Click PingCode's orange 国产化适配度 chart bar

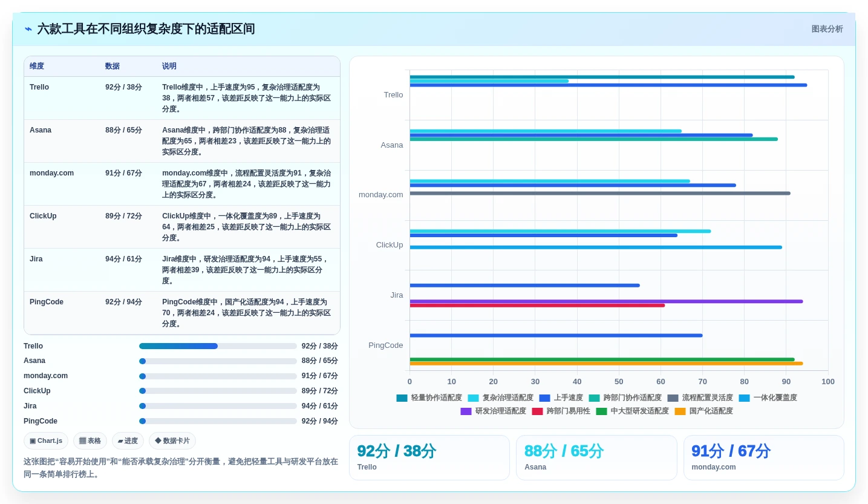[x=607, y=364]
